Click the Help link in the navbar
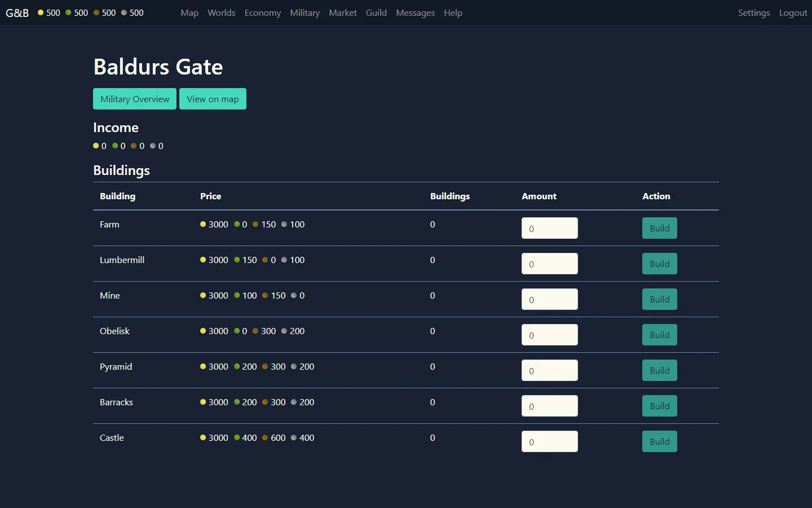Image resolution: width=812 pixels, height=508 pixels. pos(453,12)
